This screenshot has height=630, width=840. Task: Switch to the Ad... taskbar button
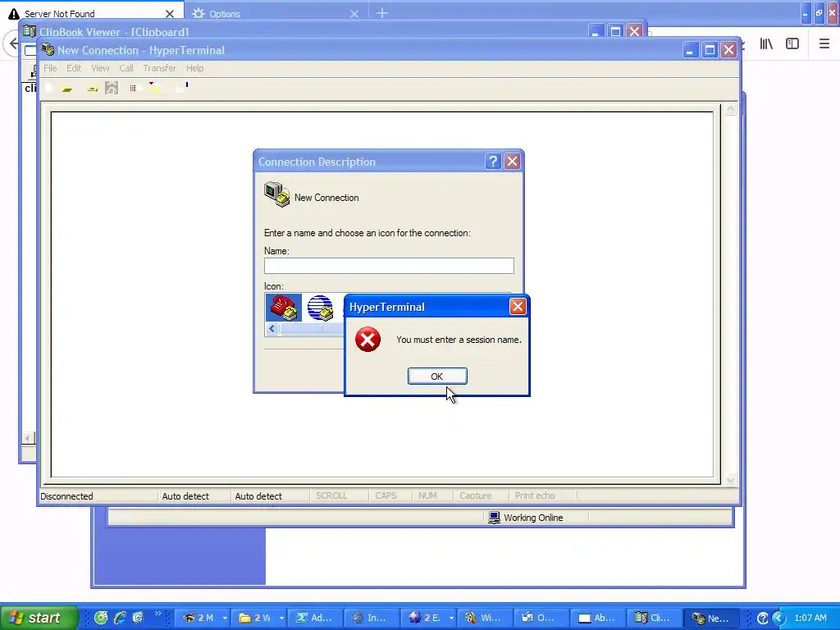point(315,619)
